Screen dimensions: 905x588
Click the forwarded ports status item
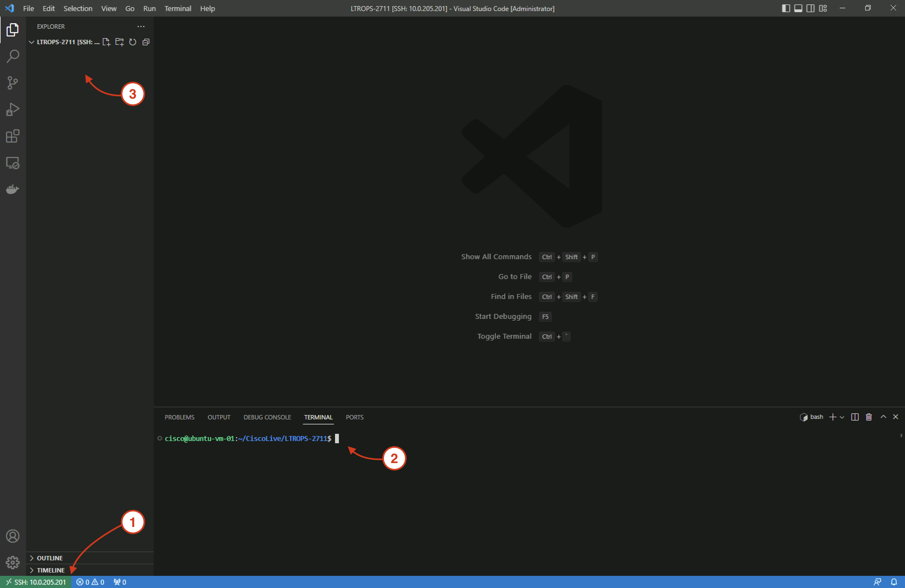pos(120,582)
